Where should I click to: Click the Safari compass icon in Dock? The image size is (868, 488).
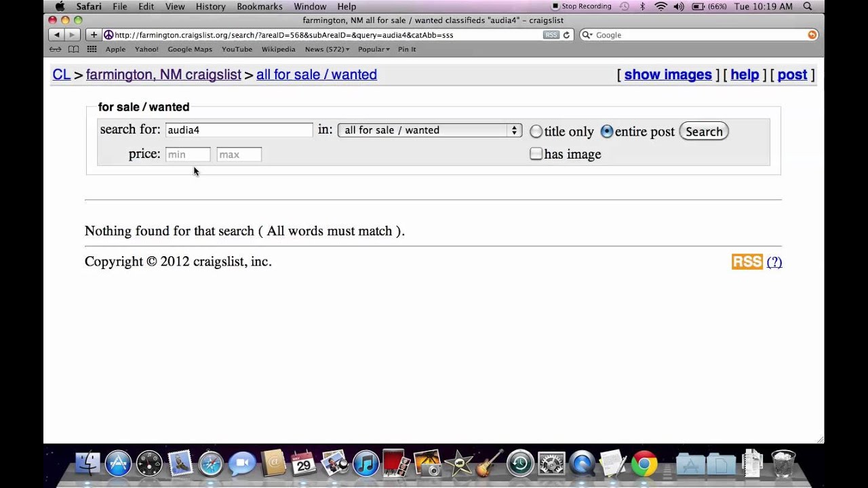click(x=211, y=464)
